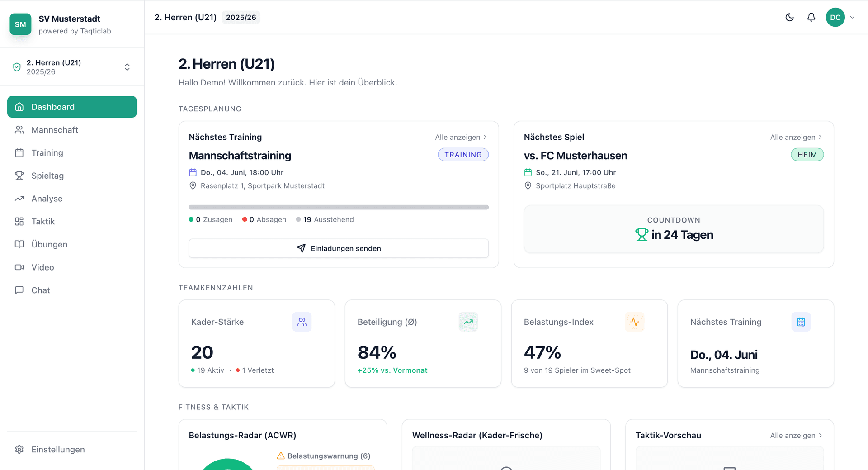Click the Belastungs-Index 47% card

point(590,343)
